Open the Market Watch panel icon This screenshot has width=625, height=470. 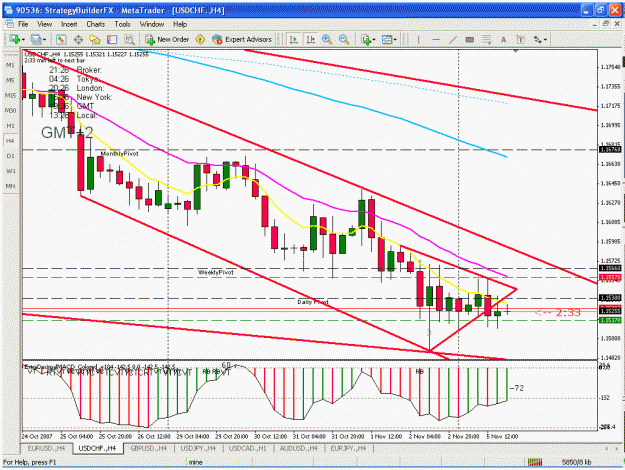point(61,39)
